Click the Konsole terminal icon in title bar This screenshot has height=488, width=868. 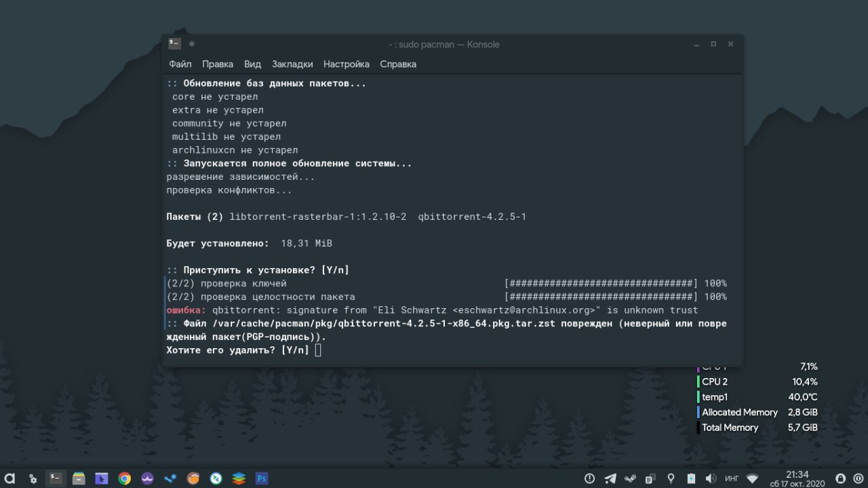(x=175, y=44)
